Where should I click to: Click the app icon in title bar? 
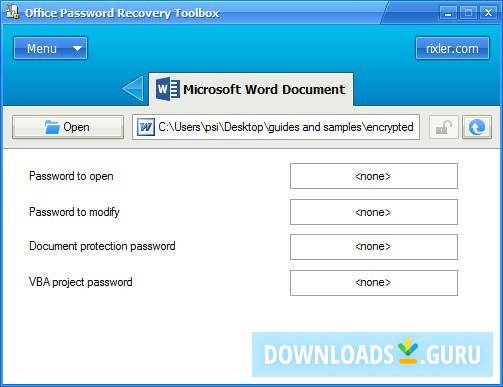12,12
